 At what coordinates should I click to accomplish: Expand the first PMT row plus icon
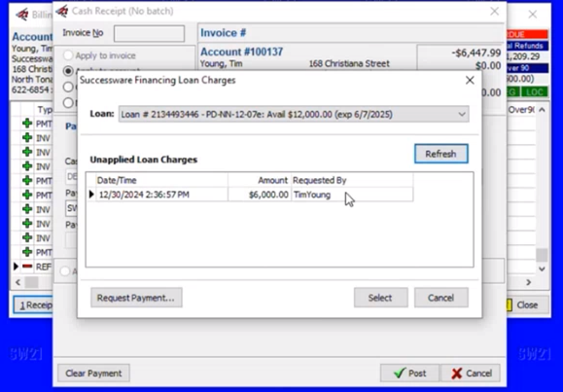click(27, 124)
